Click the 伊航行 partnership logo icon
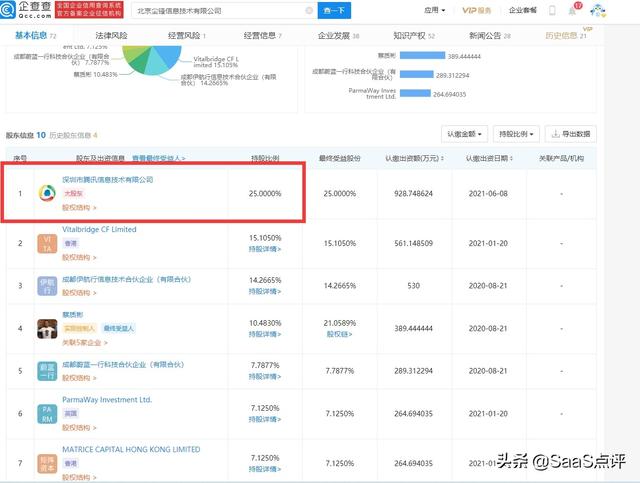Screen dimensions: 640x483 [47, 286]
